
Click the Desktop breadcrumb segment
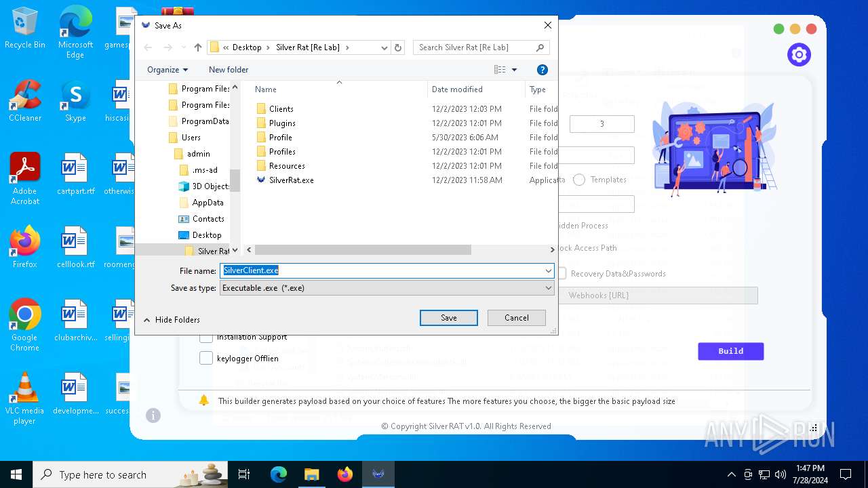[x=247, y=47]
